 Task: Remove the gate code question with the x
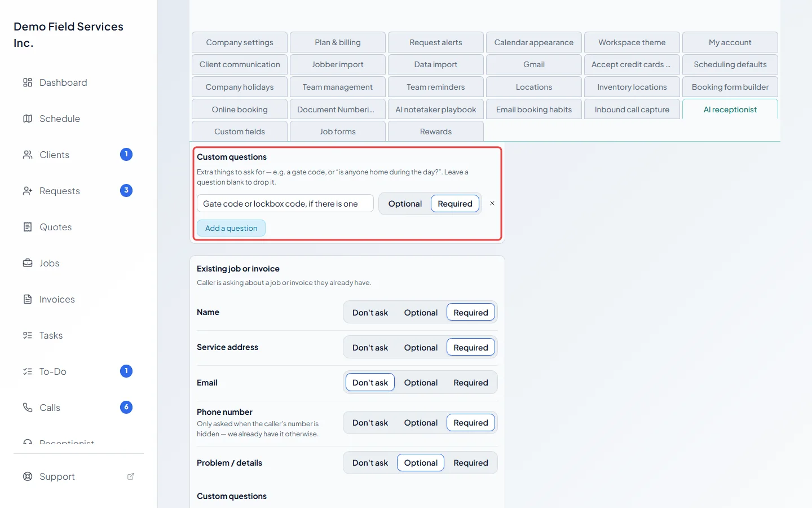492,203
